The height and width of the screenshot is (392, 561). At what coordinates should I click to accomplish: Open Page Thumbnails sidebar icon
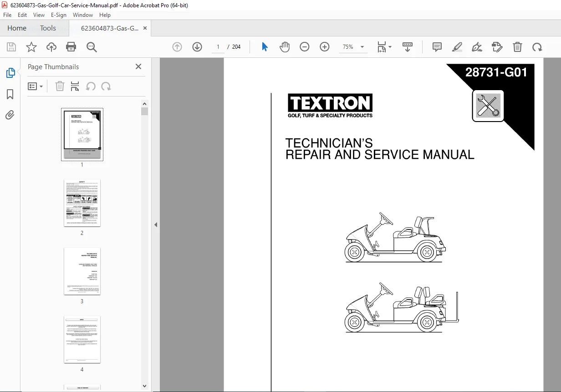coord(10,73)
